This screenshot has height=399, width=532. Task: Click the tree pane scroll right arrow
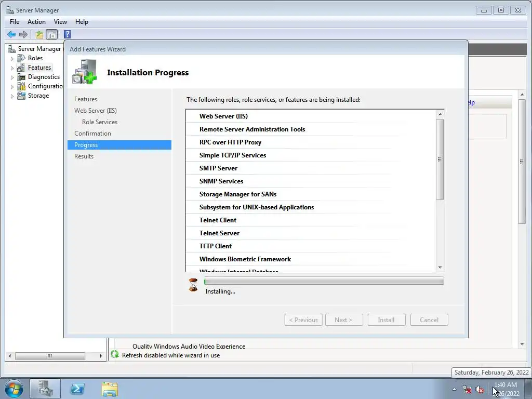click(101, 356)
